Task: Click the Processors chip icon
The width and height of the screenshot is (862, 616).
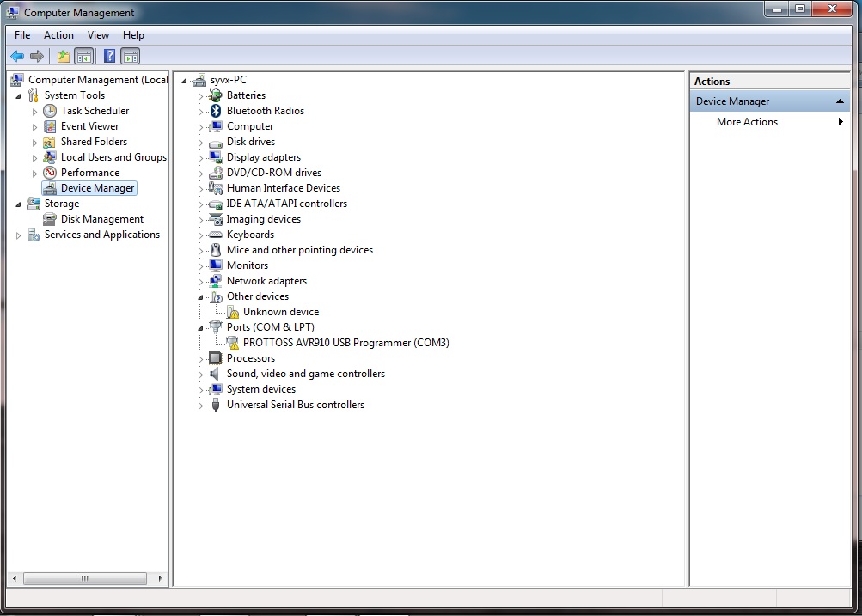Action: (216, 358)
